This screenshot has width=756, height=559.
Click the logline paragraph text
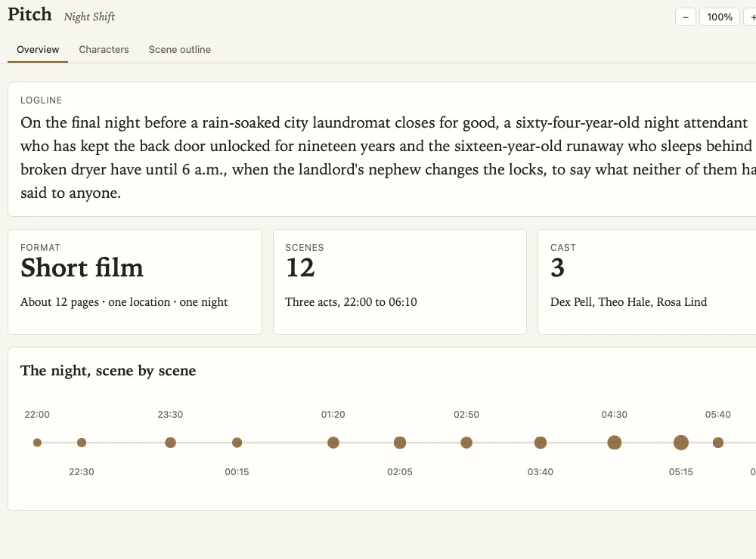[388, 158]
